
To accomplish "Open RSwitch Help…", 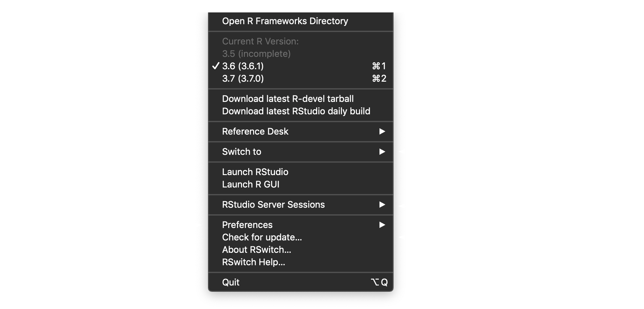I will point(253,262).
